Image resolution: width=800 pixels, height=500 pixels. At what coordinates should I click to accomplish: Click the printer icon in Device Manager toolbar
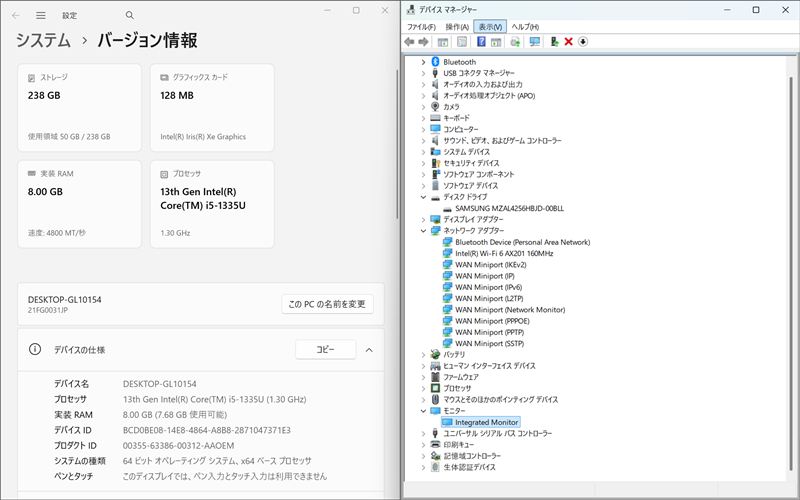pyautogui.click(x=515, y=42)
